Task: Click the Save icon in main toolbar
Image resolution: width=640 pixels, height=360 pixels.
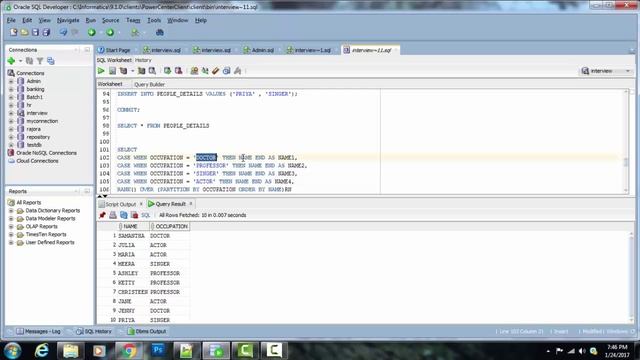Action: (36, 32)
